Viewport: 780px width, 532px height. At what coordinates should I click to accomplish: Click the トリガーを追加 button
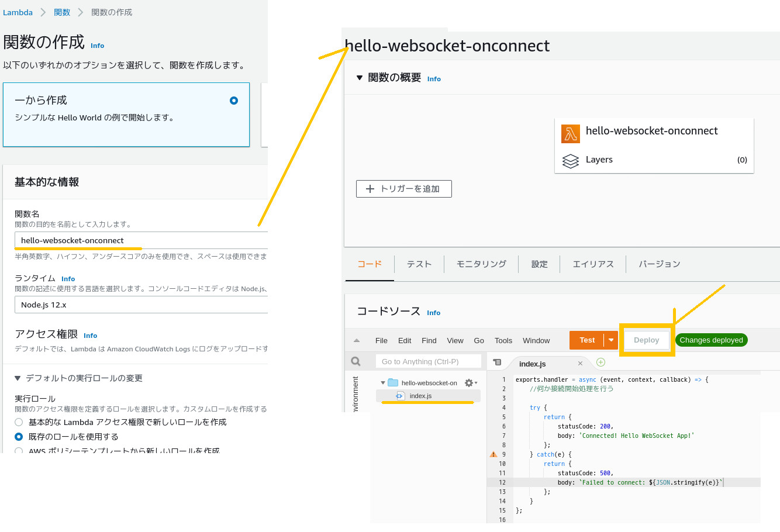click(x=404, y=189)
